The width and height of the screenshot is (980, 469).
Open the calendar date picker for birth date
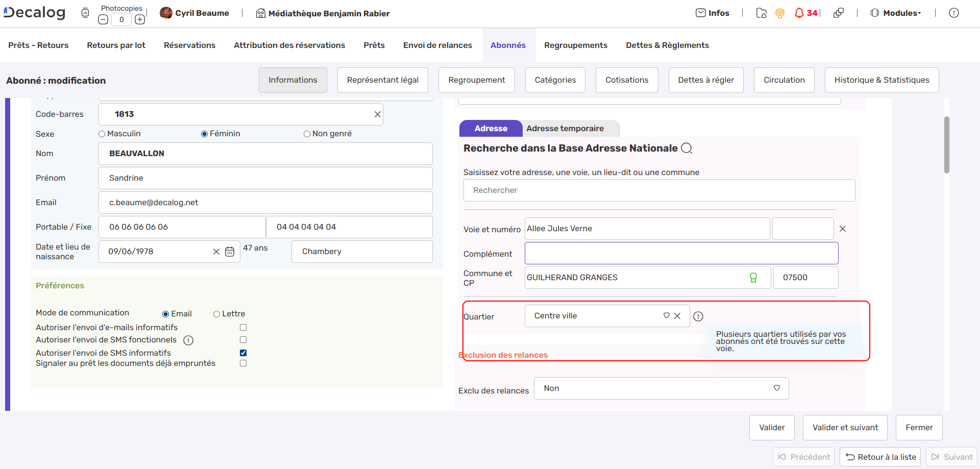tap(230, 252)
